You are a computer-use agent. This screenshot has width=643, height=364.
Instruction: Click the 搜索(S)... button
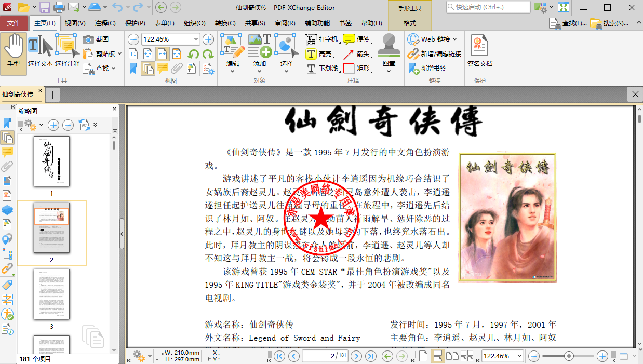point(609,23)
